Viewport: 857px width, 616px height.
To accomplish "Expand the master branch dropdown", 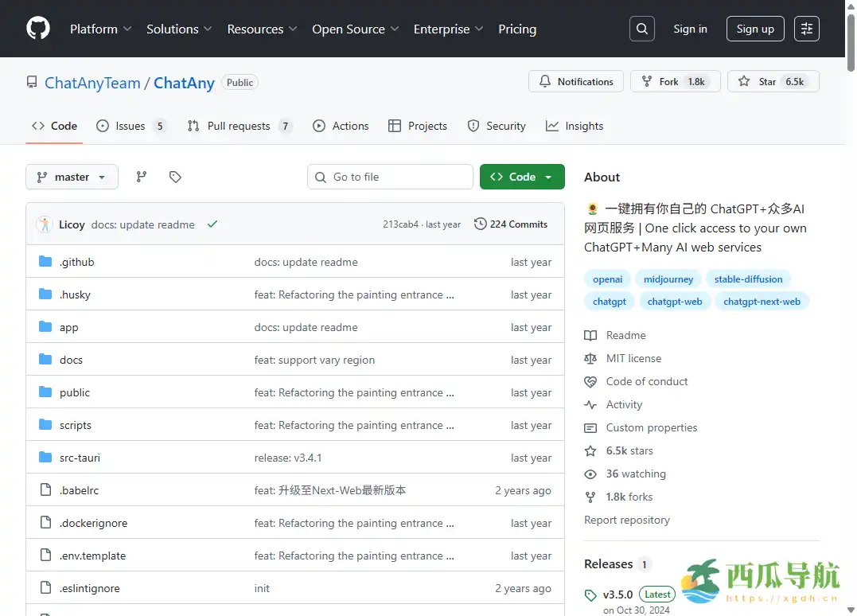I will pyautogui.click(x=72, y=177).
